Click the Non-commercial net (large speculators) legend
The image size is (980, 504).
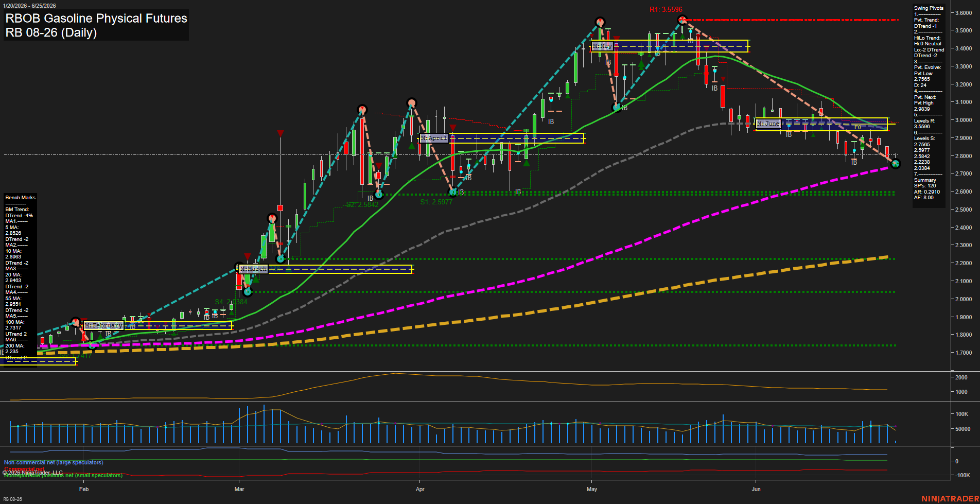click(54, 463)
